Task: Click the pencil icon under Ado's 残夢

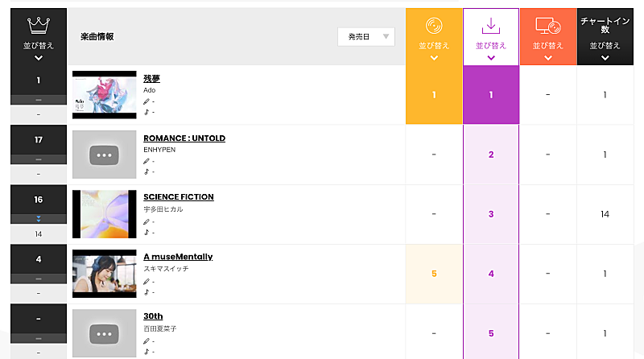Action: pyautogui.click(x=147, y=101)
